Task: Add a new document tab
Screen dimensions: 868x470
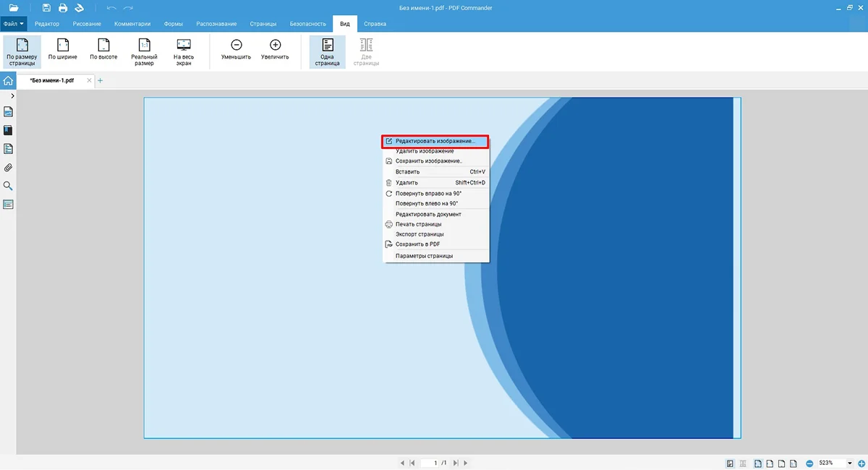Action: pyautogui.click(x=100, y=80)
